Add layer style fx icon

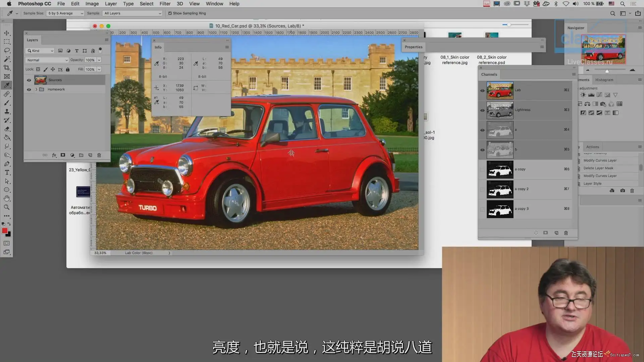pos(54,155)
